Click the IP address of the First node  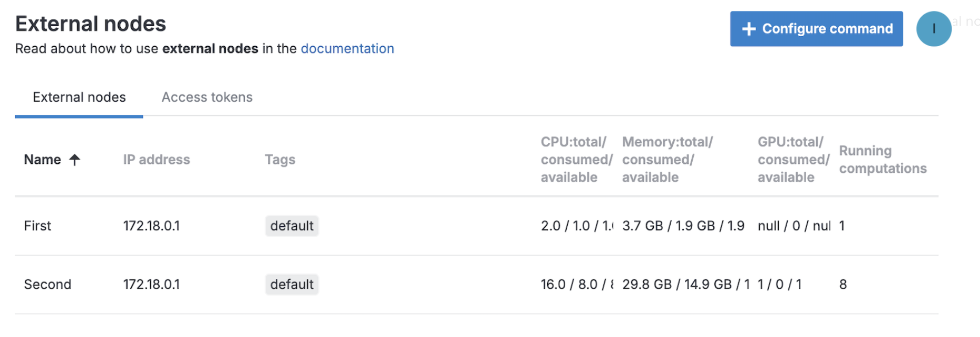151,226
